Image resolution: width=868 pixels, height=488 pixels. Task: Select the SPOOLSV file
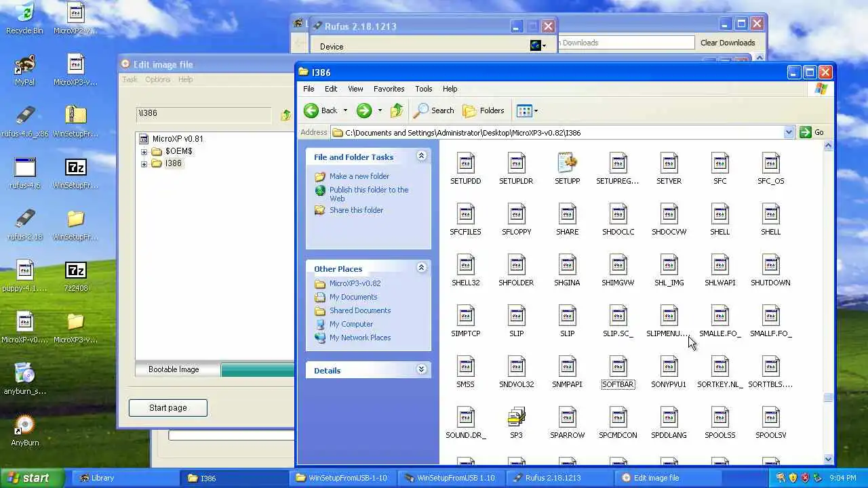tap(770, 423)
